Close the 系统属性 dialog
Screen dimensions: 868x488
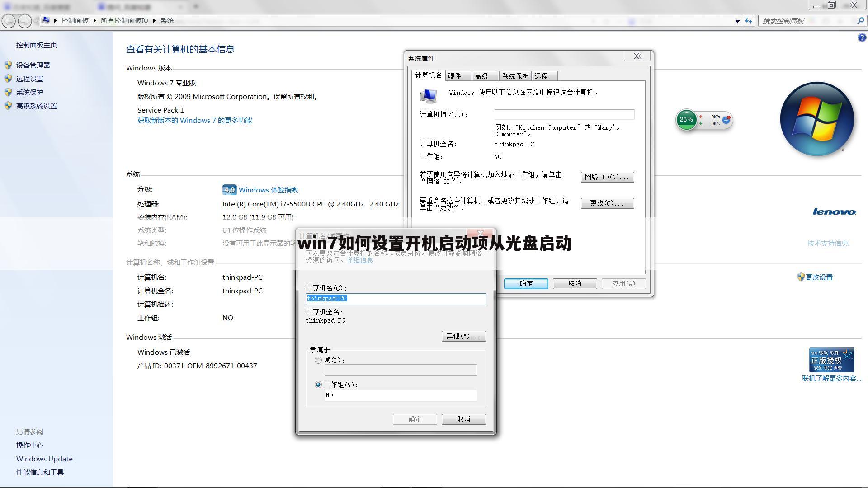[x=637, y=56]
